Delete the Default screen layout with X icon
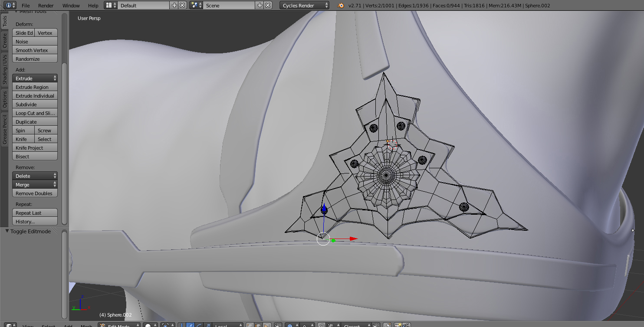 click(182, 5)
